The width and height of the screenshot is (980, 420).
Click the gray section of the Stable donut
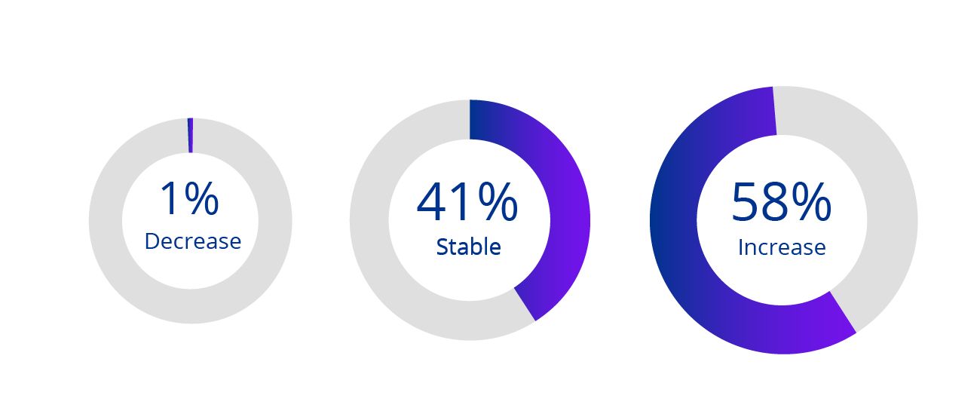pyautogui.click(x=369, y=221)
